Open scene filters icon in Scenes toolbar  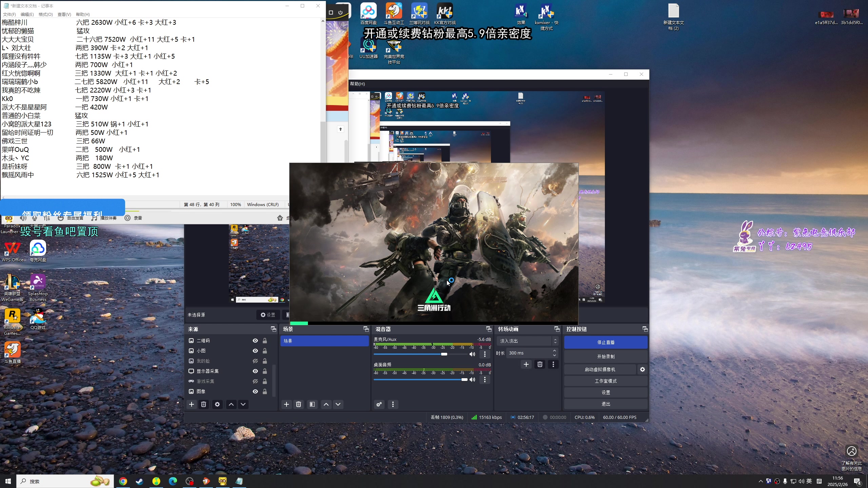click(x=312, y=404)
